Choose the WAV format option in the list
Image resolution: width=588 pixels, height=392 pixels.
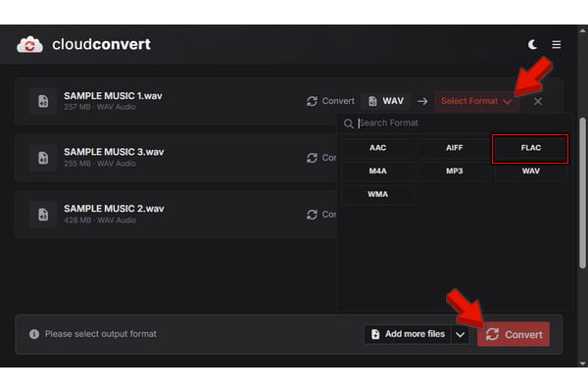click(x=530, y=171)
